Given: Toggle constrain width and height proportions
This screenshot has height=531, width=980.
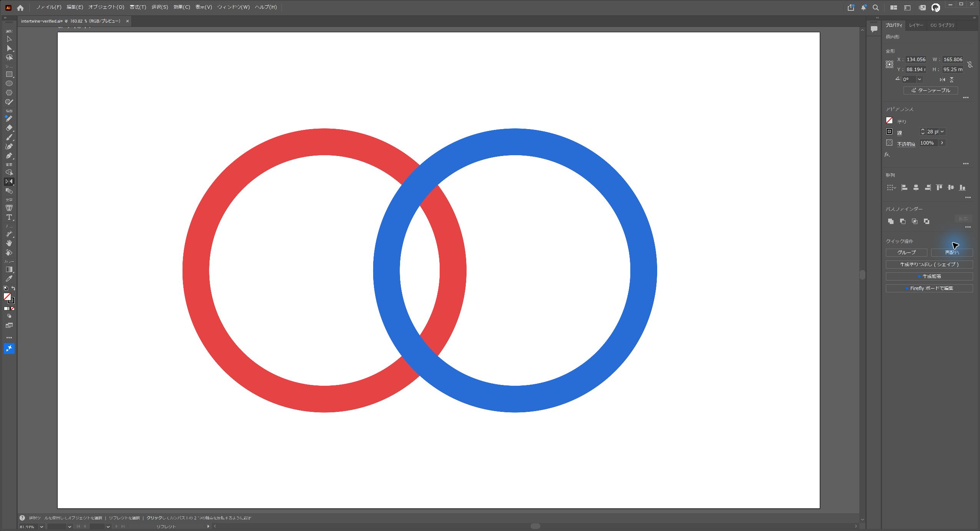Looking at the screenshot, I should [970, 65].
